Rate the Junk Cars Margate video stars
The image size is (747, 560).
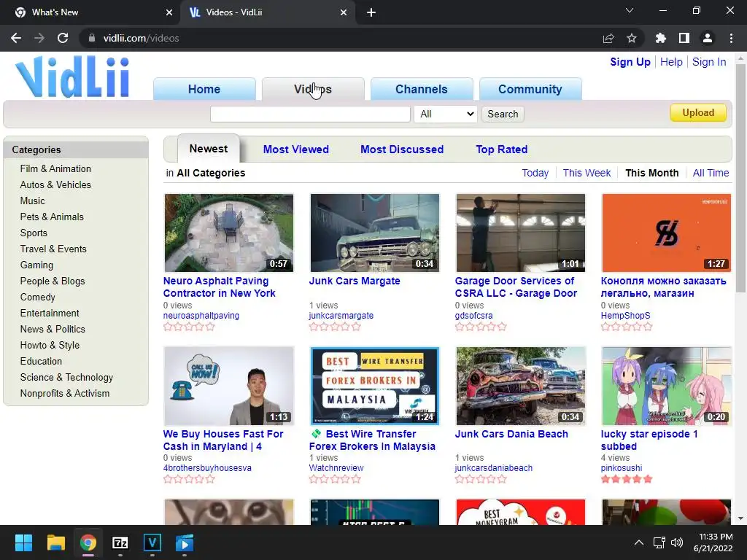[x=335, y=327]
